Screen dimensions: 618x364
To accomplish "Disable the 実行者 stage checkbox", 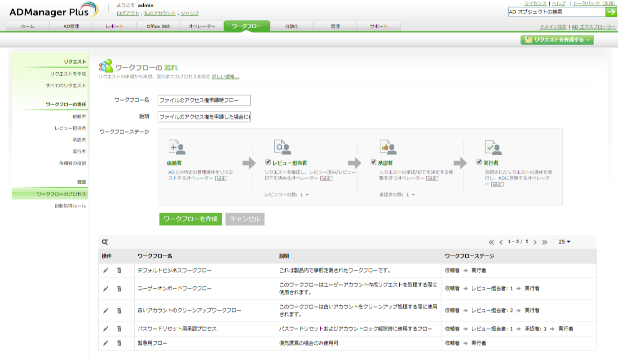I will tap(479, 162).
